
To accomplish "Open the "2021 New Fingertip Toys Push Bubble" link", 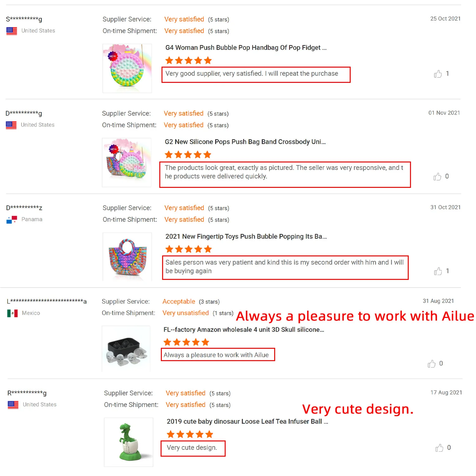I will click(246, 236).
